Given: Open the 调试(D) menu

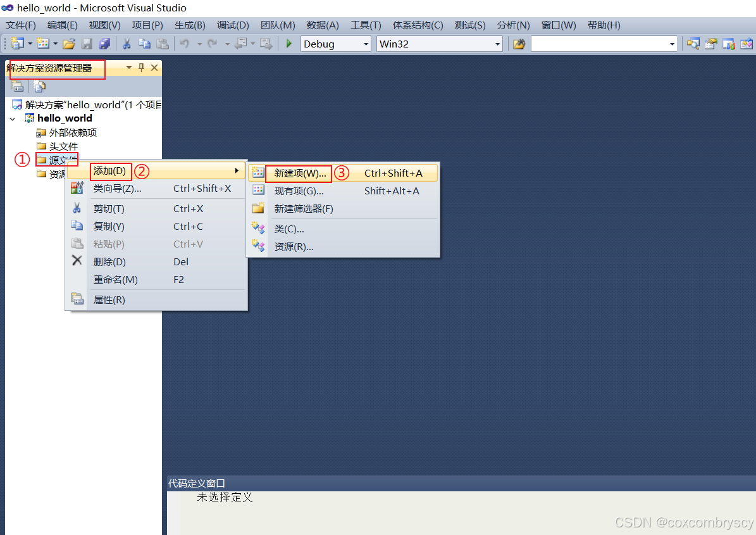Looking at the screenshot, I should point(233,25).
